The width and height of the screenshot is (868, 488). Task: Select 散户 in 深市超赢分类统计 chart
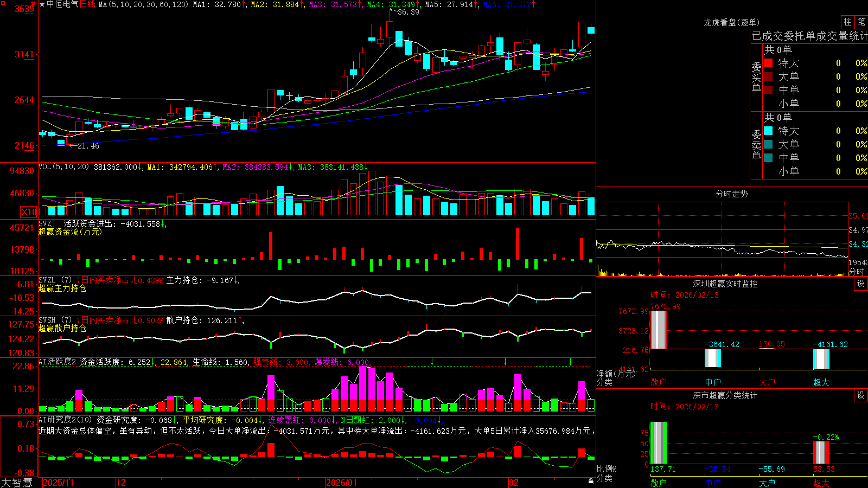(x=659, y=483)
